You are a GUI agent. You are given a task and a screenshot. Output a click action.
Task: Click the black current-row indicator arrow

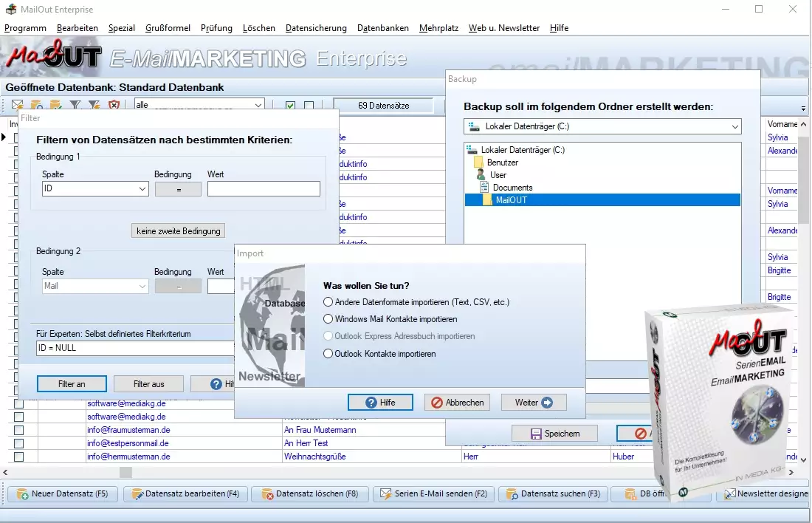click(x=4, y=137)
